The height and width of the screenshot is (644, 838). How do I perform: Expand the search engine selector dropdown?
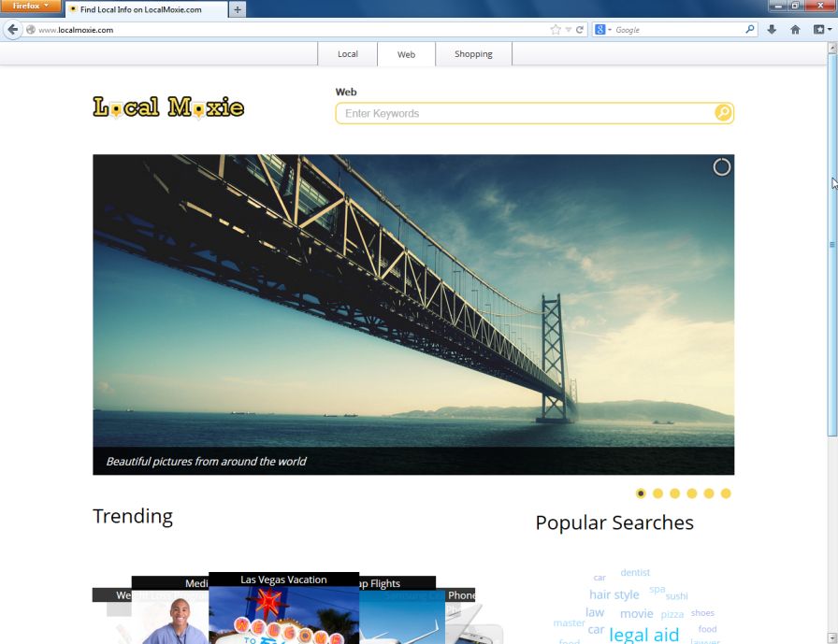tap(603, 30)
